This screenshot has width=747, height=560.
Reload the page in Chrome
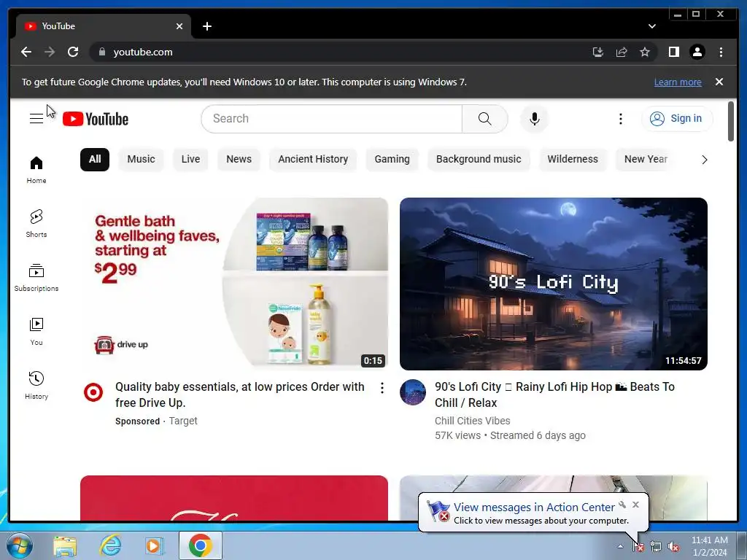pyautogui.click(x=73, y=52)
